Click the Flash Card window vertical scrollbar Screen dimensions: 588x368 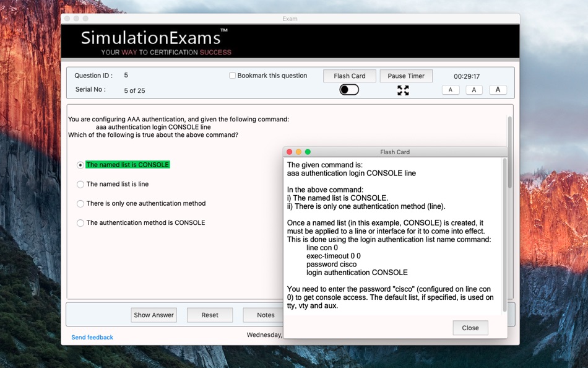(504, 235)
